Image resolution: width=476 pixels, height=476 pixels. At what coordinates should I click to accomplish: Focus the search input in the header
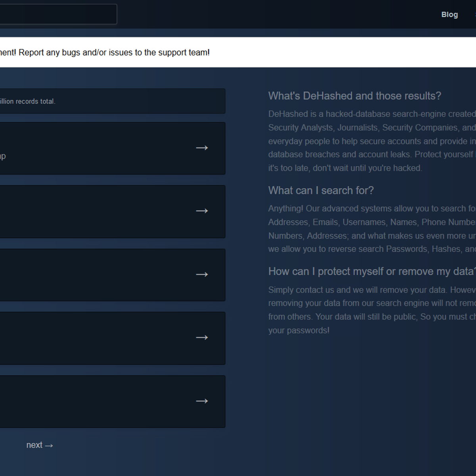[58, 14]
